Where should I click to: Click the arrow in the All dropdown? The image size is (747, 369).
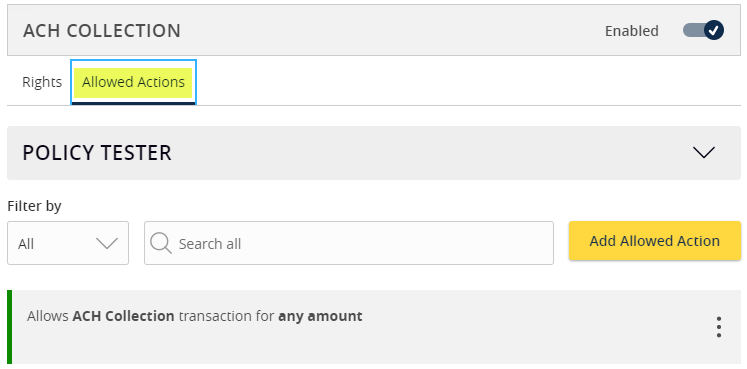click(x=107, y=243)
